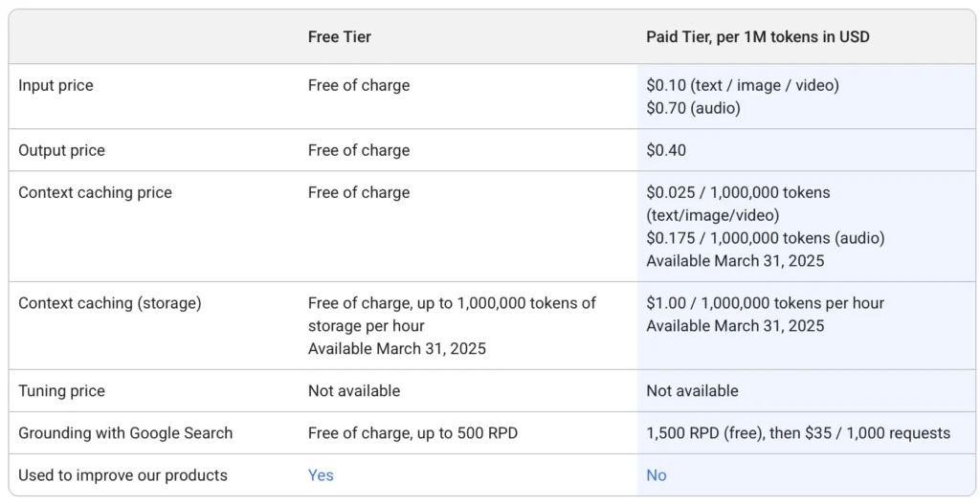Click the "Yes" link in Free Tier column
The image size is (980, 504).
tap(321, 475)
